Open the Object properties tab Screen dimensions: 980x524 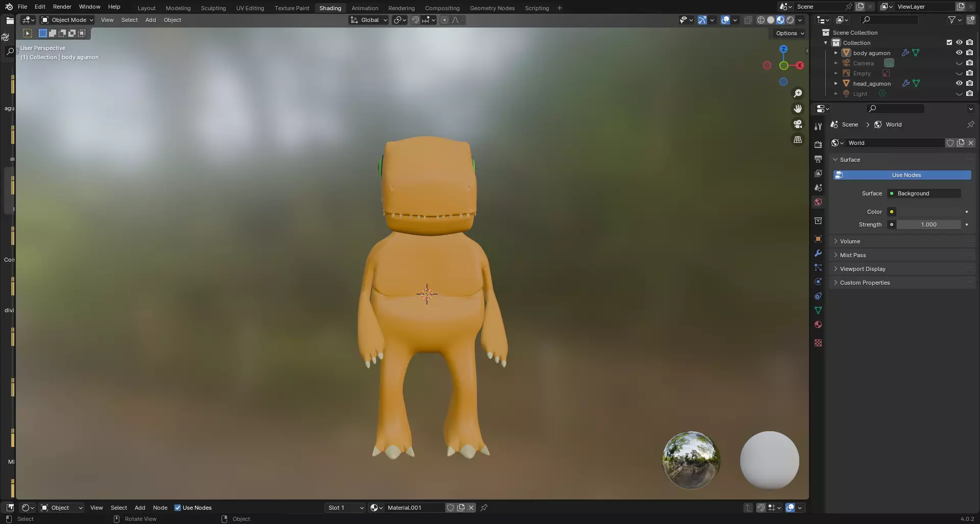pyautogui.click(x=818, y=239)
